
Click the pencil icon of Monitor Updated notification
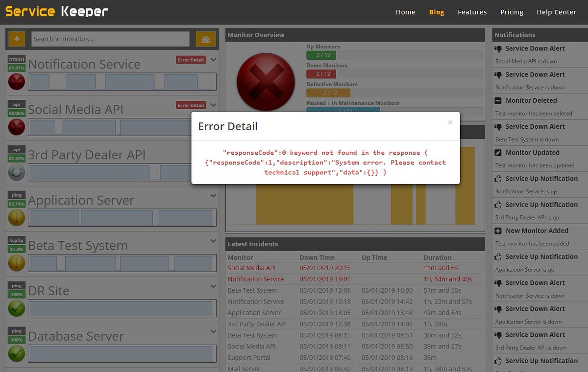pyautogui.click(x=498, y=153)
